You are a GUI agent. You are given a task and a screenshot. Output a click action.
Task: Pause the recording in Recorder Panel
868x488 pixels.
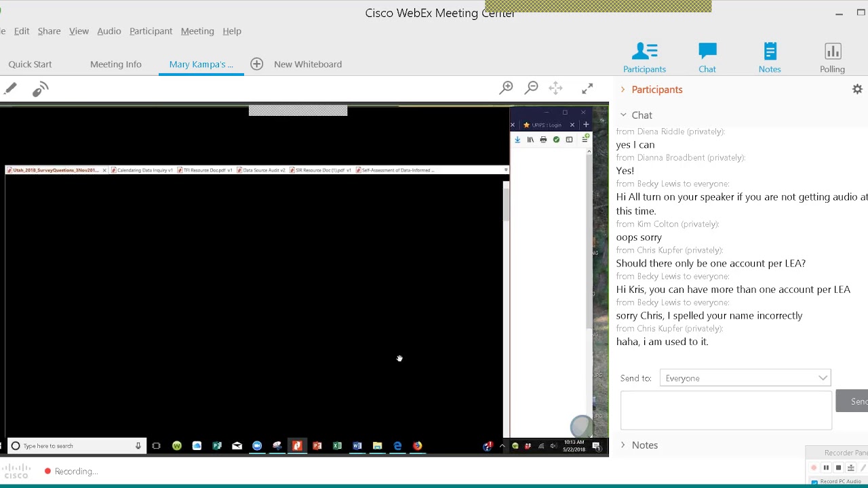826,468
